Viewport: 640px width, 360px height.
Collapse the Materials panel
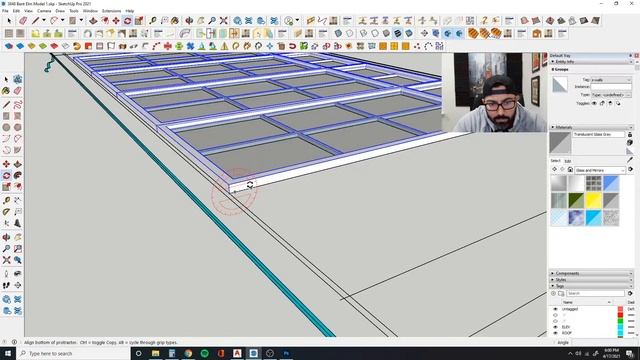[591, 127]
